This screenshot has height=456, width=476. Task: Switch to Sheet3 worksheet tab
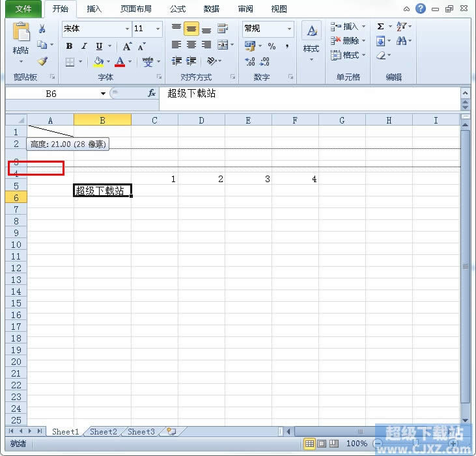[x=141, y=431]
